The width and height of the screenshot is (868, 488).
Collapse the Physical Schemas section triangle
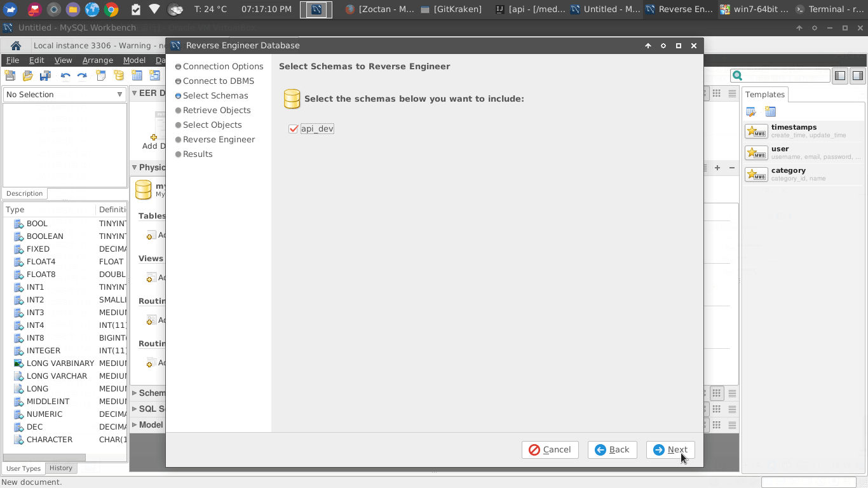tap(134, 168)
